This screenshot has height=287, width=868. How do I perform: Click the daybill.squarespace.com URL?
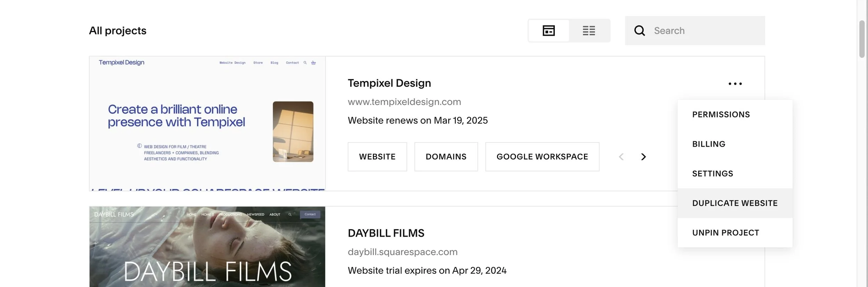(403, 252)
